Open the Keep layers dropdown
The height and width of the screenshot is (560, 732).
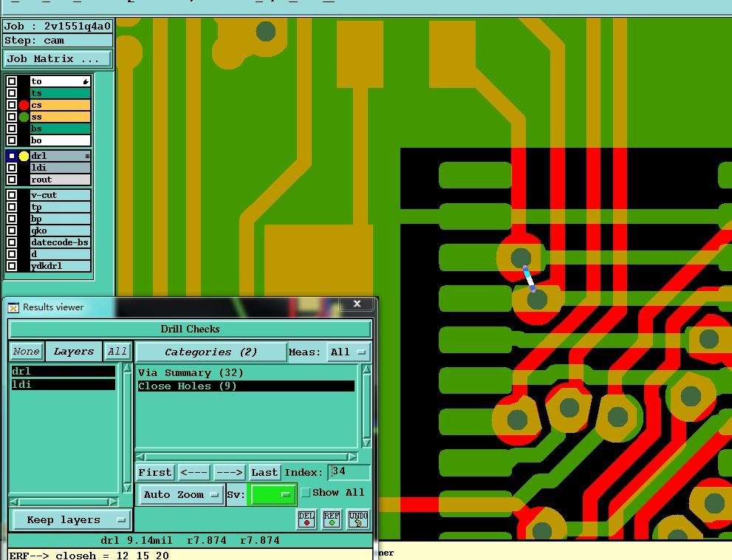[x=71, y=520]
